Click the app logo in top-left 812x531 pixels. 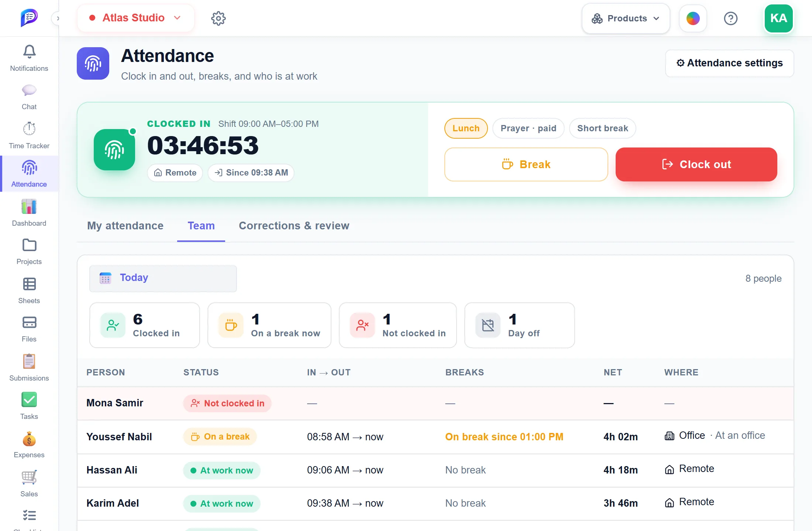click(x=29, y=18)
